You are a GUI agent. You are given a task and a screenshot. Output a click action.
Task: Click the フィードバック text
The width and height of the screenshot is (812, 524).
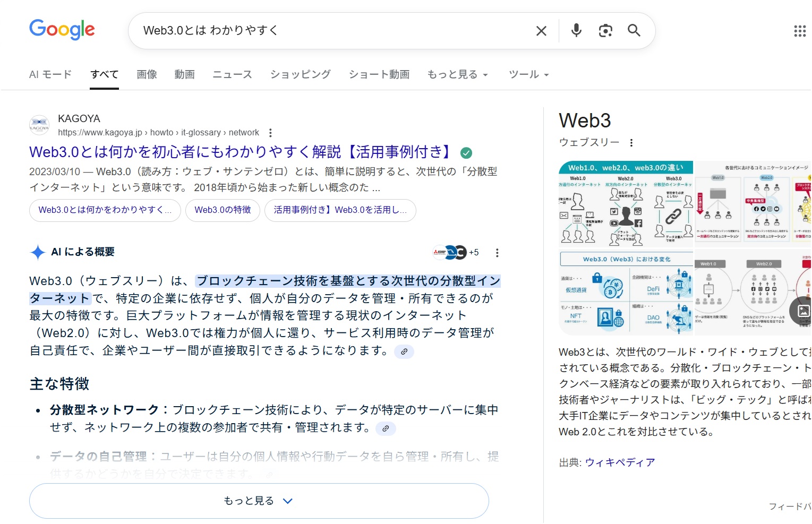coord(790,506)
